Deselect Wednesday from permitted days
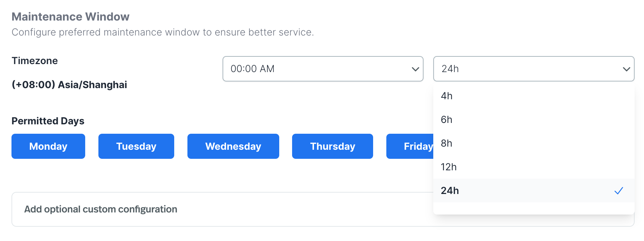Screen dimensions: 644x241 click(233, 146)
